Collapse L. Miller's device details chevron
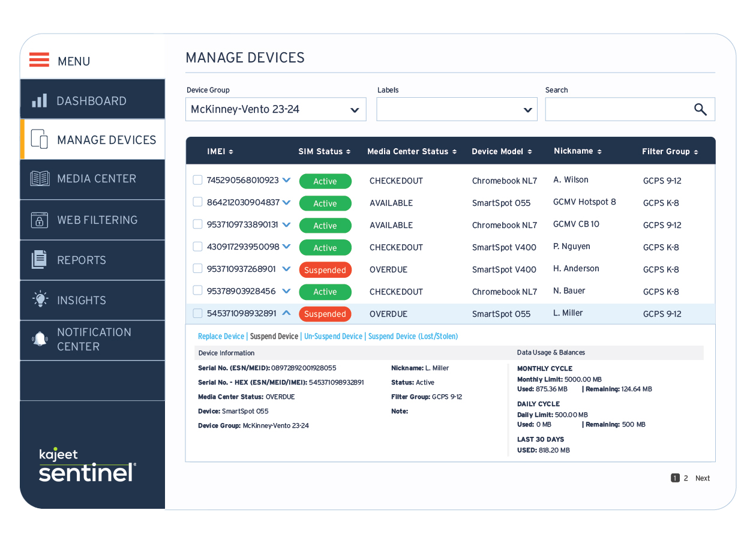The width and height of the screenshot is (756, 540). pyautogui.click(x=287, y=312)
